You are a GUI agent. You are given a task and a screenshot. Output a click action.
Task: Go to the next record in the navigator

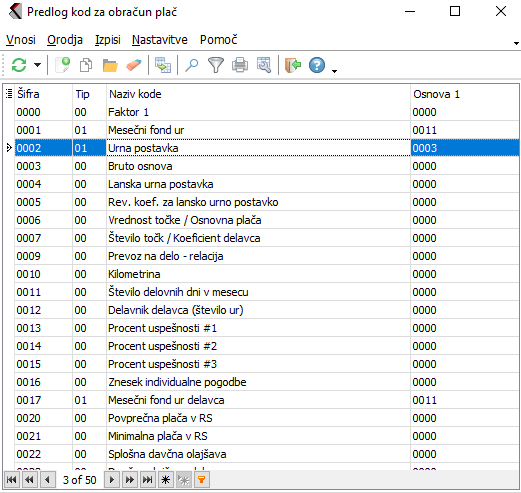pyautogui.click(x=112, y=480)
